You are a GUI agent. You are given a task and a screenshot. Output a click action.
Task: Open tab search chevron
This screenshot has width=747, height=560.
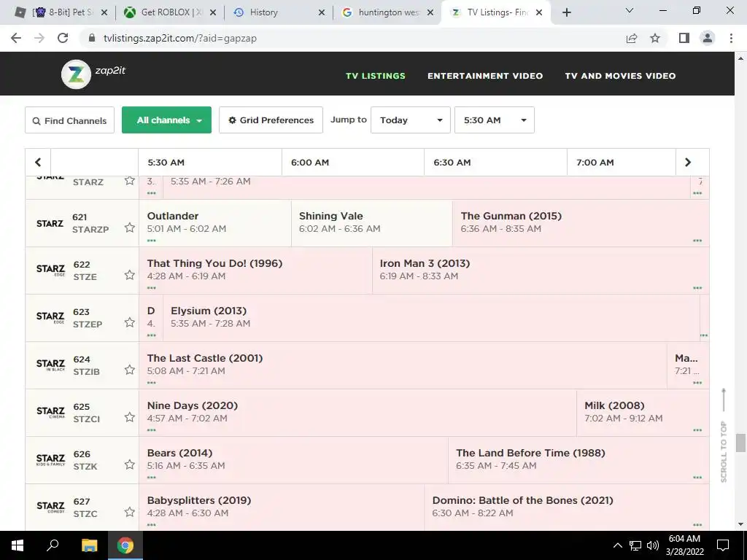630,10
